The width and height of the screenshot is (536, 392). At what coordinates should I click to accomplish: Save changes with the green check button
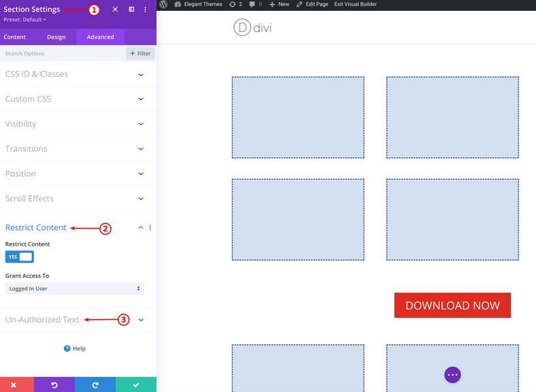point(136,385)
